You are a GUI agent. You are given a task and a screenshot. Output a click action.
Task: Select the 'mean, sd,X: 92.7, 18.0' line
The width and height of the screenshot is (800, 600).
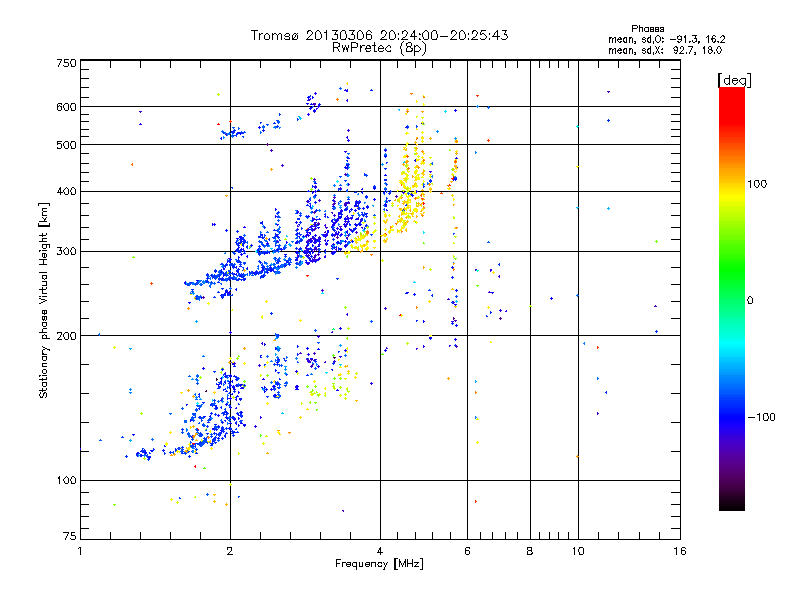665,50
